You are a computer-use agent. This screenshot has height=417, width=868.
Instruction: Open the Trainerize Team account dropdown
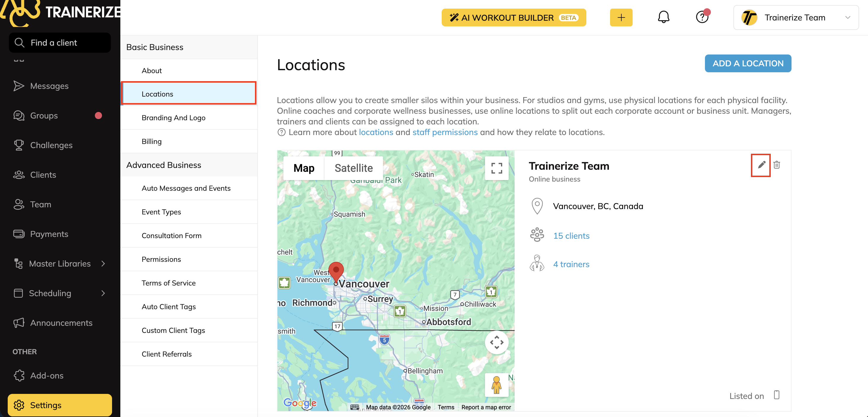pos(796,17)
